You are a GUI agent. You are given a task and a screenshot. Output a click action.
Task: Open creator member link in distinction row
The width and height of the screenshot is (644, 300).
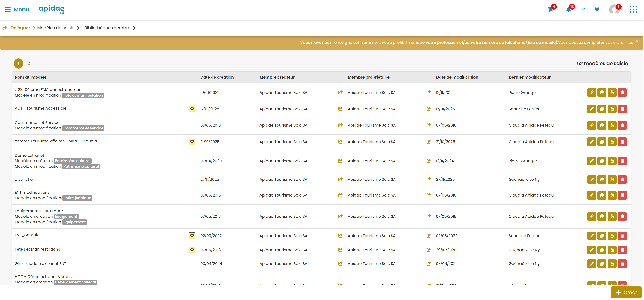click(x=340, y=179)
